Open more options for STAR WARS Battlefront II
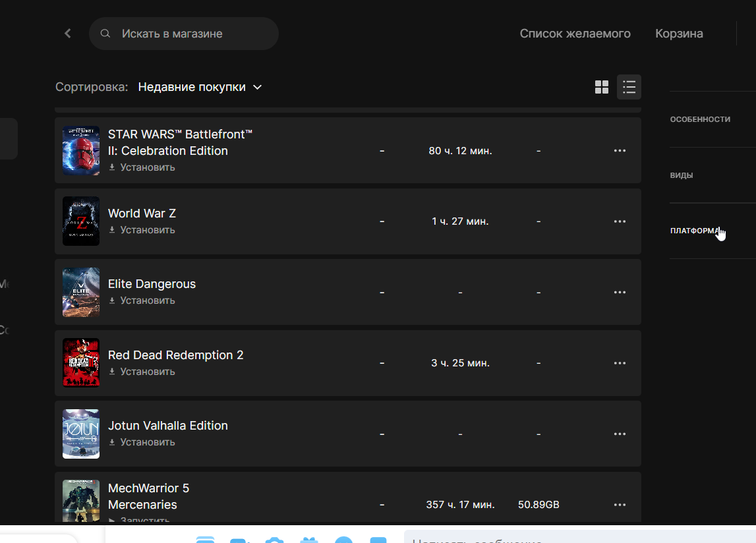Screen dimensions: 756x543 click(620, 150)
